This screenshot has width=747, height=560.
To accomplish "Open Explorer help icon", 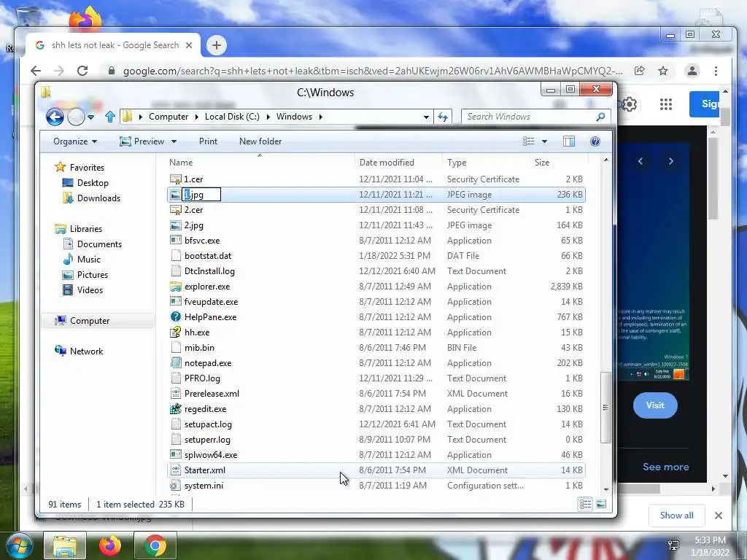I will (595, 141).
